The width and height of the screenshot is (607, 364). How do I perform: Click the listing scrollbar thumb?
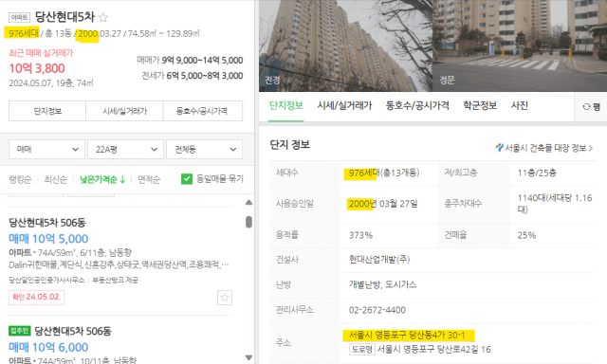pyautogui.click(x=248, y=222)
